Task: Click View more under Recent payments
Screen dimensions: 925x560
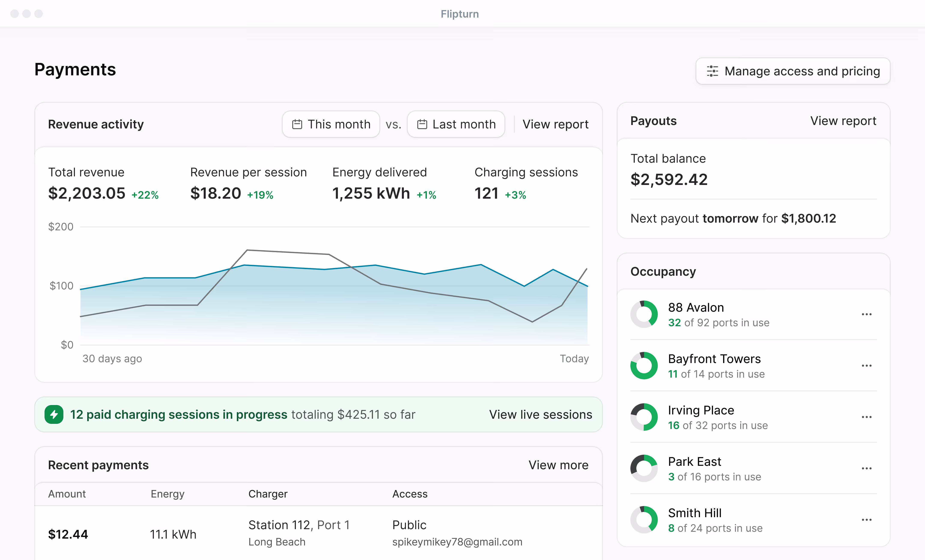Action: pos(559,465)
